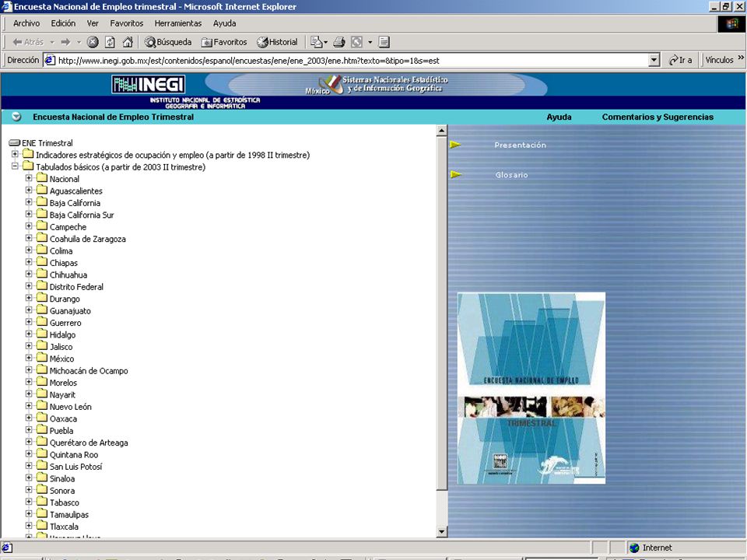Open the Back history dropdown arrow
The height and width of the screenshot is (560, 747).
[x=52, y=42]
